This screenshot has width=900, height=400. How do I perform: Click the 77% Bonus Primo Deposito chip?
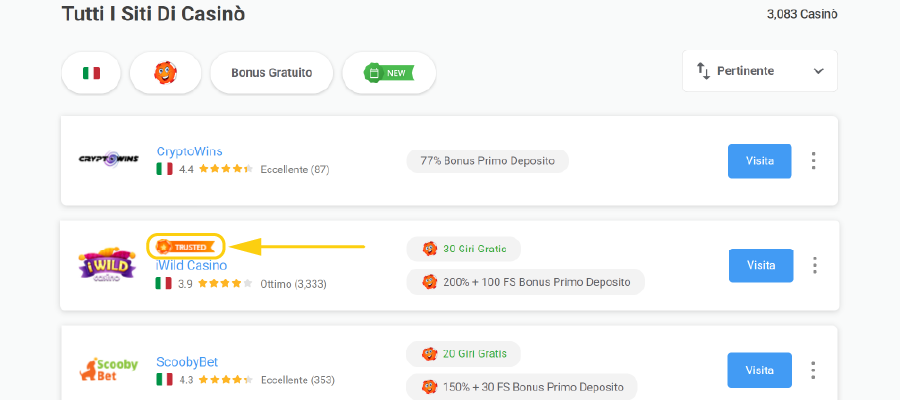coord(487,160)
